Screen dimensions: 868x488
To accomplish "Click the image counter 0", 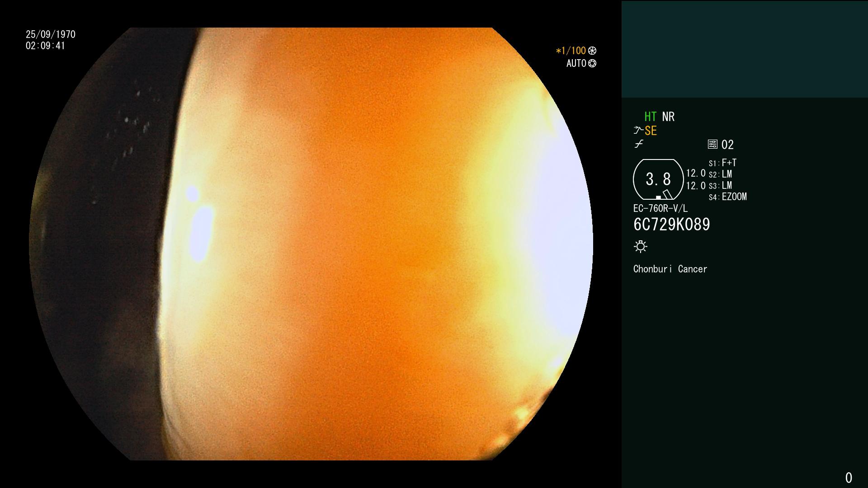I will 849,478.
